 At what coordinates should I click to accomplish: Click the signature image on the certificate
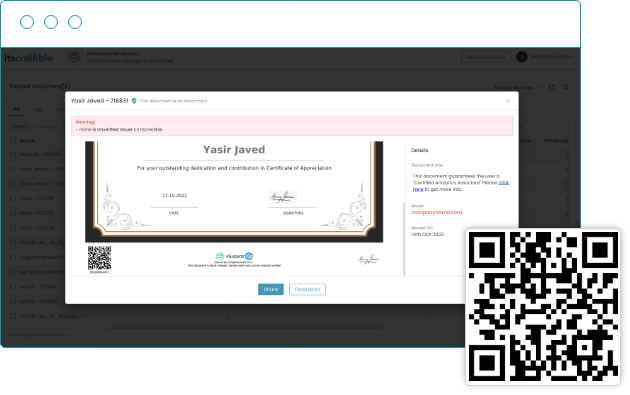coord(282,197)
